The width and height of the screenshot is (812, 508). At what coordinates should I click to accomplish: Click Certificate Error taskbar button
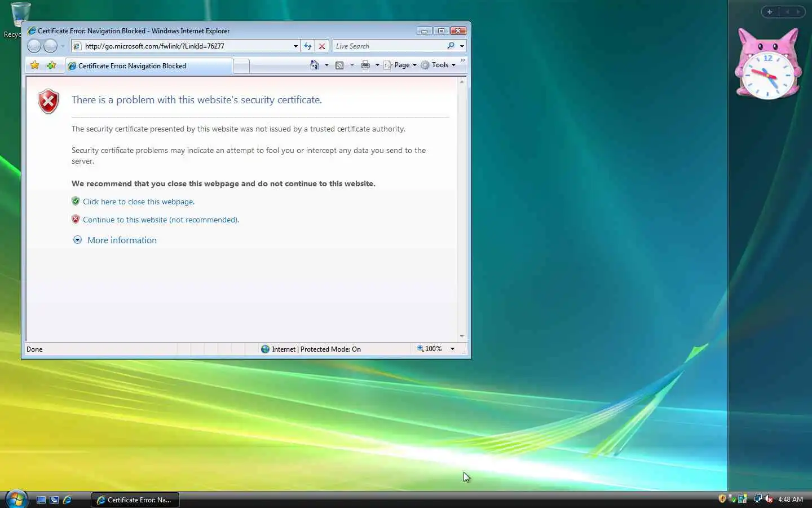click(135, 500)
